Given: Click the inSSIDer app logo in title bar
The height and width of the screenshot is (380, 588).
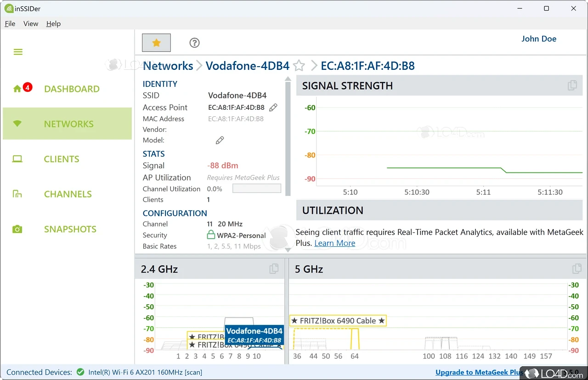Looking at the screenshot, I should 8,8.
